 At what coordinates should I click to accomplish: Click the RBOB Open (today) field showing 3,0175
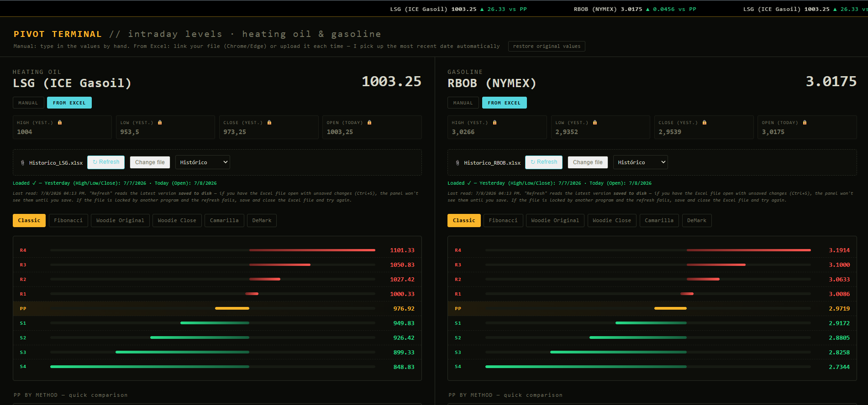807,127
